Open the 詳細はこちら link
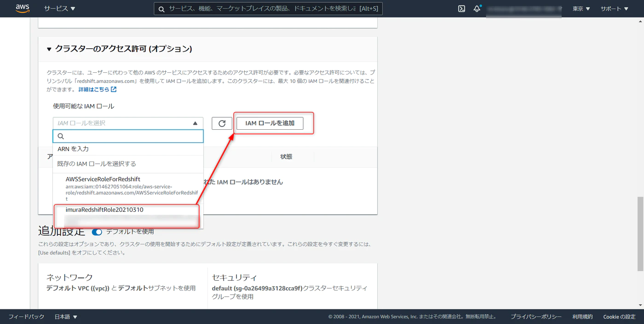 98,89
